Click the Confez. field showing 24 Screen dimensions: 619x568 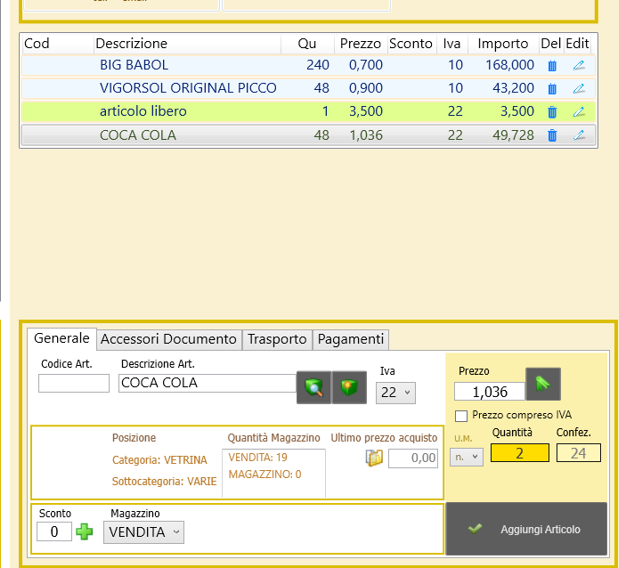click(578, 453)
